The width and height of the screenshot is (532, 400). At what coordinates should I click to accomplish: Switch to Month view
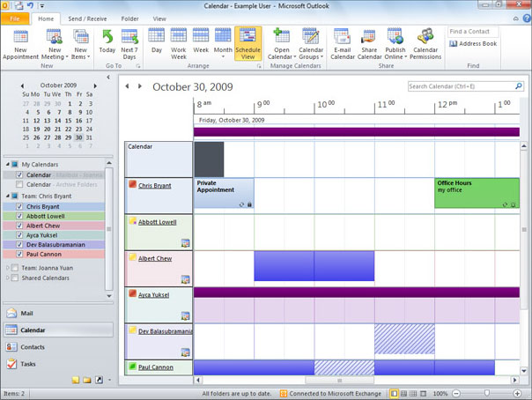(223, 43)
